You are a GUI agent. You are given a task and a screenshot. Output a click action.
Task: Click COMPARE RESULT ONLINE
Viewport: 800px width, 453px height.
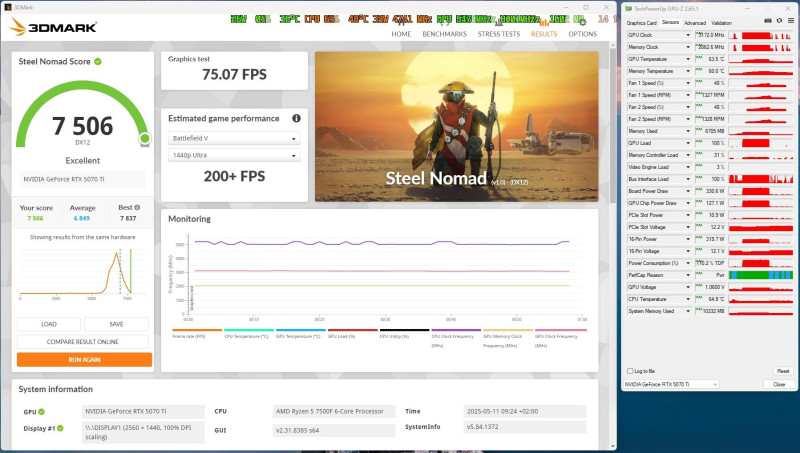[x=83, y=342]
